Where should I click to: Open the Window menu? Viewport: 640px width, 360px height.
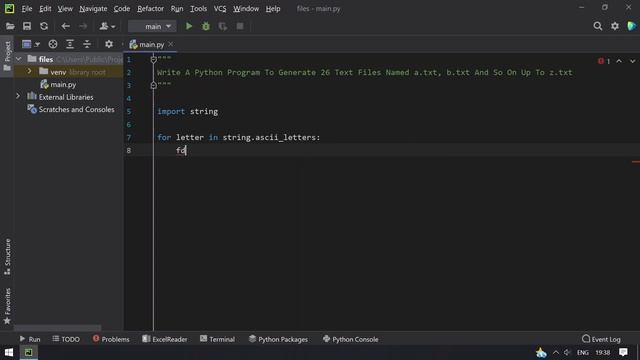(246, 9)
